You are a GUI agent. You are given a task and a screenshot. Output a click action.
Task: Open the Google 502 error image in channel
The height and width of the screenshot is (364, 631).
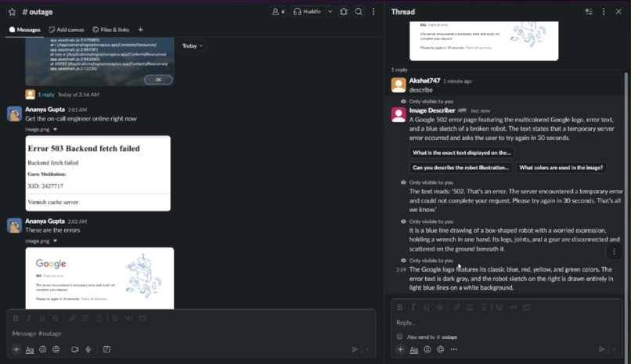(x=99, y=279)
